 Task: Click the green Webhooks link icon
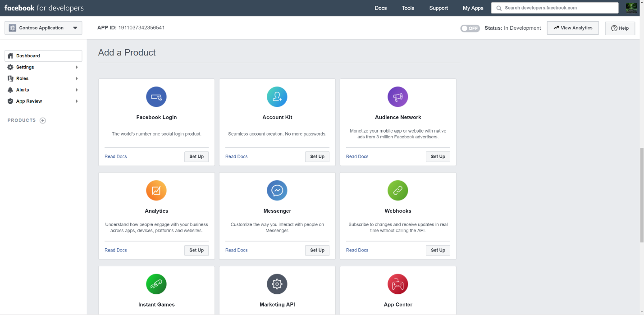click(398, 191)
